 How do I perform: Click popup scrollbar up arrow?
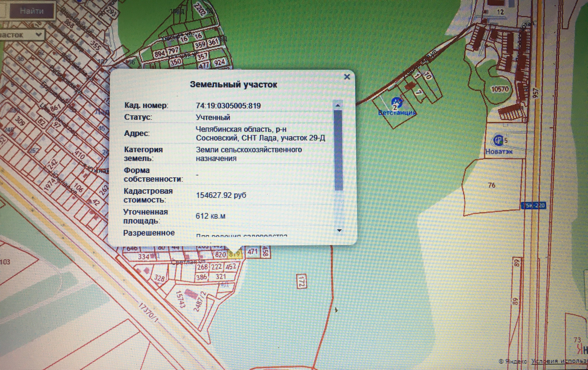pyautogui.click(x=338, y=105)
